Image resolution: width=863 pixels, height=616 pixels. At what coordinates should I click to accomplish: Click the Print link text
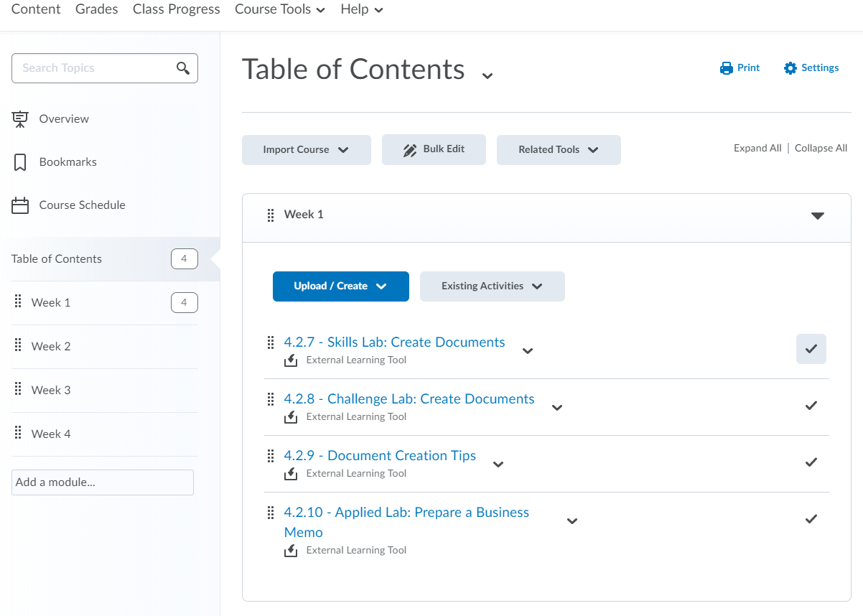pos(748,67)
